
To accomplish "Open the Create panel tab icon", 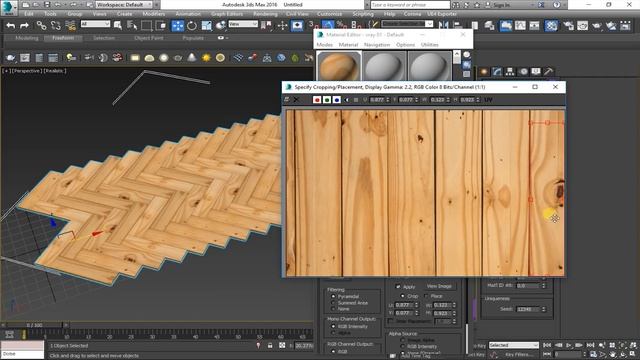I will [484, 71].
